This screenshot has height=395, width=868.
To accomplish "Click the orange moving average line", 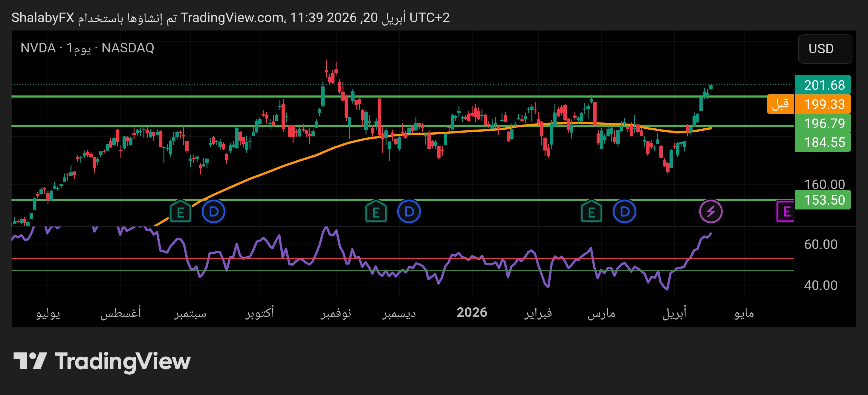I will 270,172.
